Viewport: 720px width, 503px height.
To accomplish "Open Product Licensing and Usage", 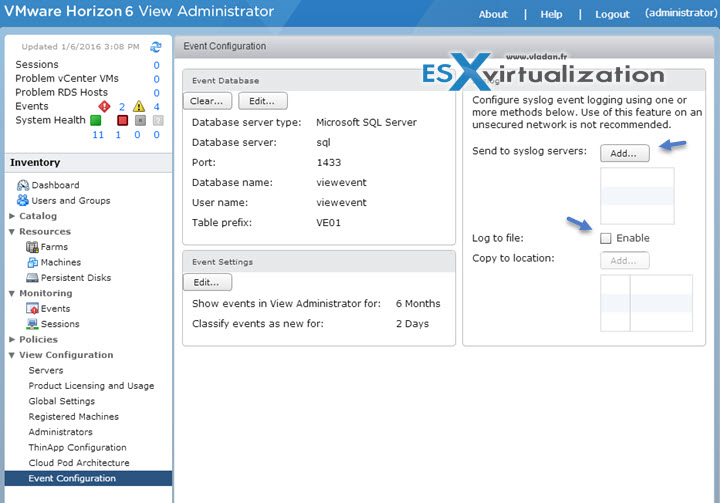I will pyautogui.click(x=91, y=386).
